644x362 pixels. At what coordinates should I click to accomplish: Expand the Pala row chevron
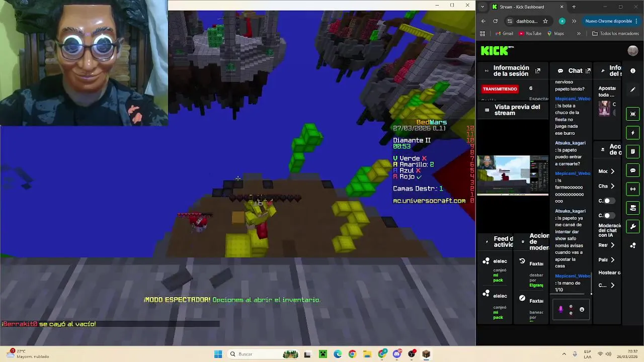tap(612, 260)
